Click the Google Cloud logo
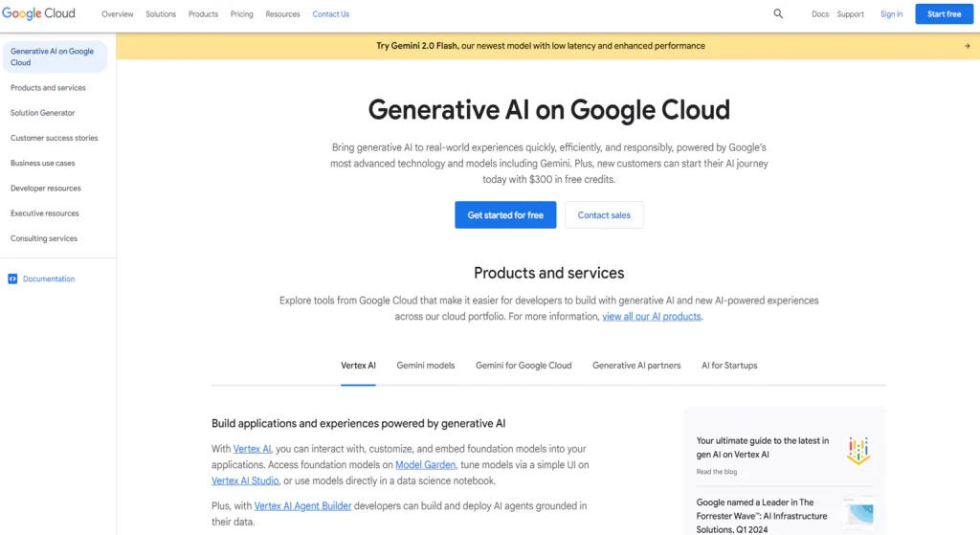980x535 pixels. click(38, 13)
